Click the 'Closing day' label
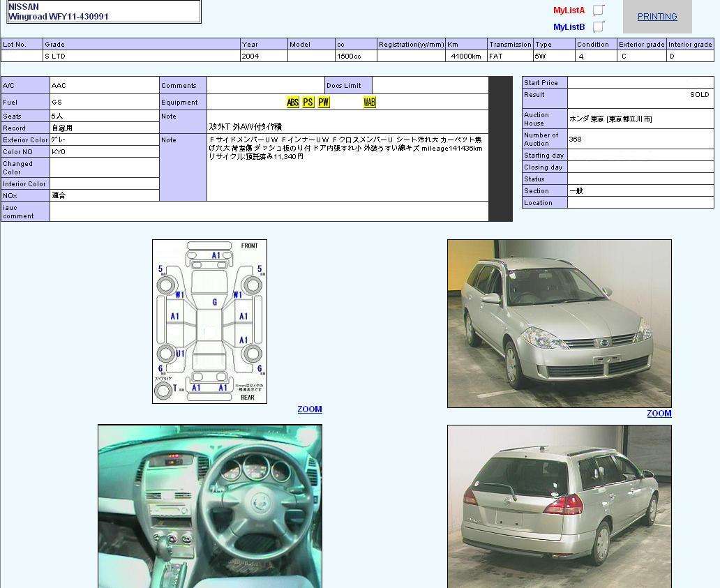Screen dimensions: 720x588 [x=543, y=167]
